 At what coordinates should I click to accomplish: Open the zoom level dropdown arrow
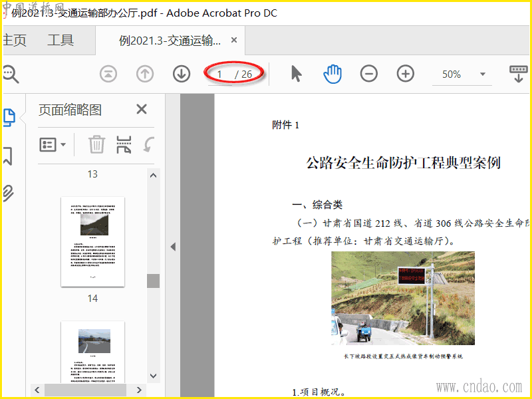pos(483,74)
